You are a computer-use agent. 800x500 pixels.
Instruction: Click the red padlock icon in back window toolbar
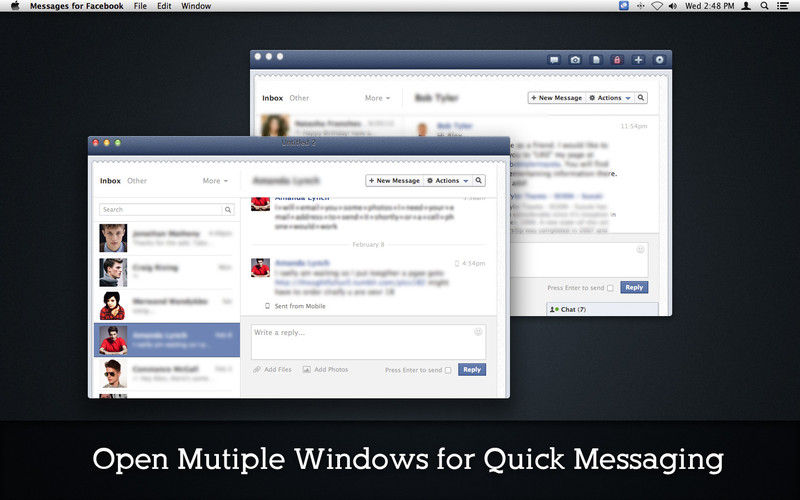[617, 60]
